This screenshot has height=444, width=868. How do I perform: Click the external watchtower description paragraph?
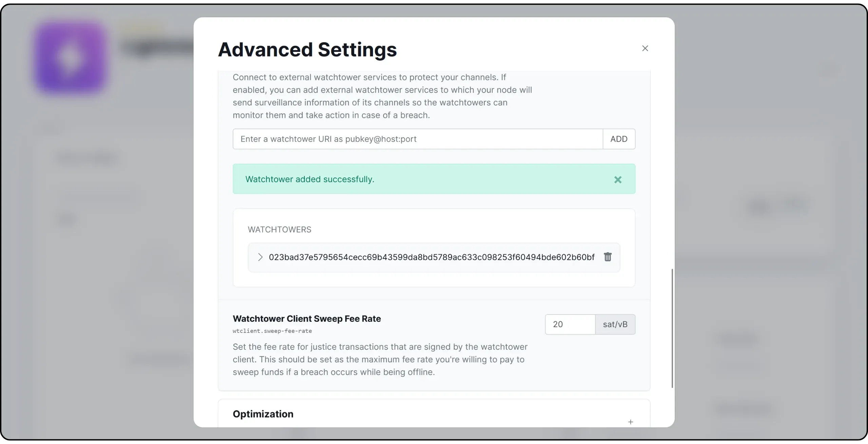(x=382, y=96)
